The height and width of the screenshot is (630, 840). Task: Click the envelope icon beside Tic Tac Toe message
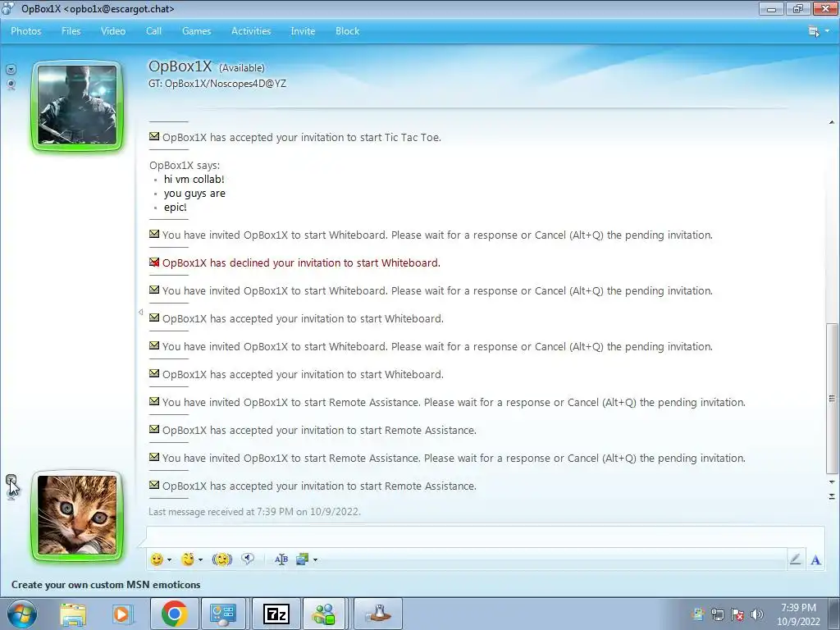pyautogui.click(x=154, y=137)
